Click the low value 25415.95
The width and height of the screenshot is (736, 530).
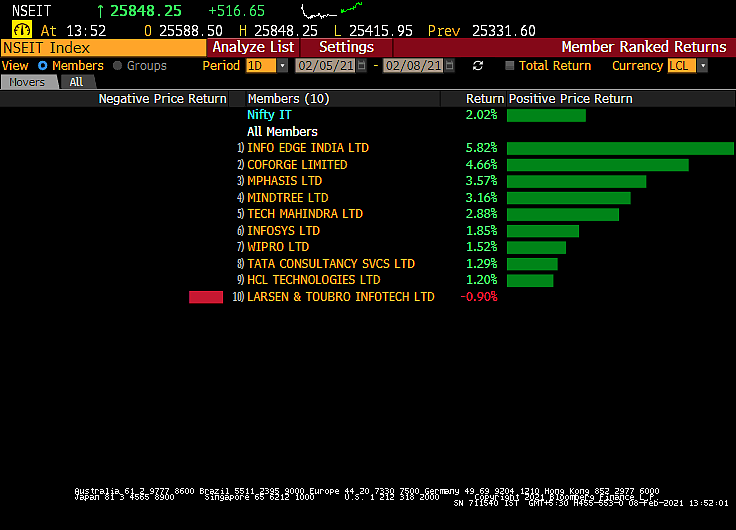click(381, 31)
